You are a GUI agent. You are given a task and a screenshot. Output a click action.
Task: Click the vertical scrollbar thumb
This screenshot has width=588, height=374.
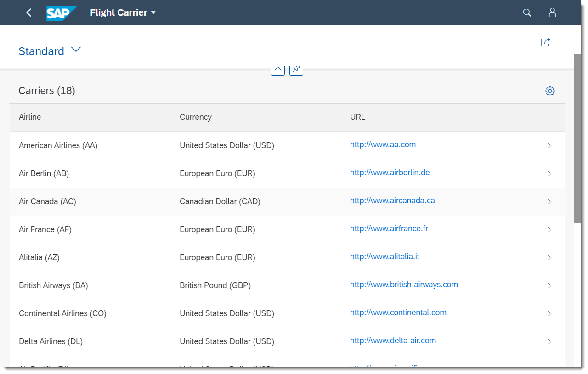[577, 138]
